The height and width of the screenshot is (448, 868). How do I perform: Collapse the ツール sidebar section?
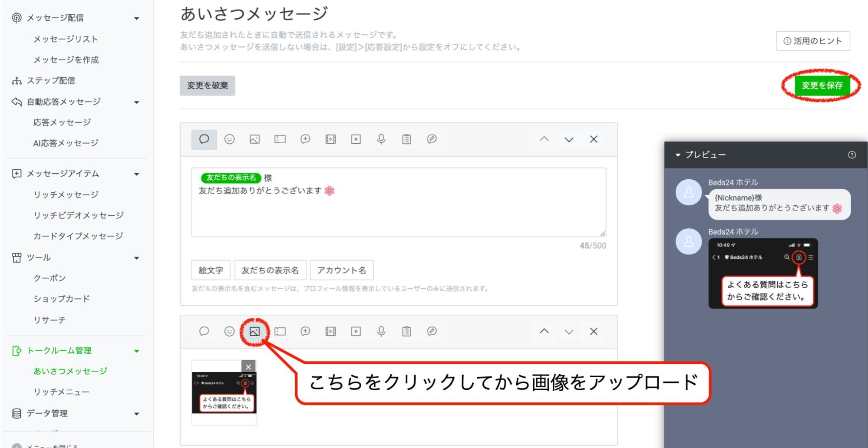tap(137, 258)
